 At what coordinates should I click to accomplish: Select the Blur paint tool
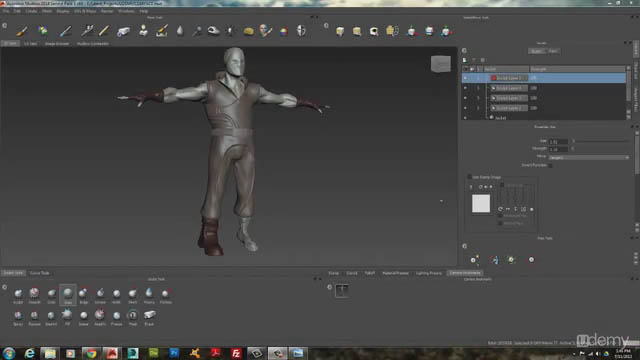(180, 31)
